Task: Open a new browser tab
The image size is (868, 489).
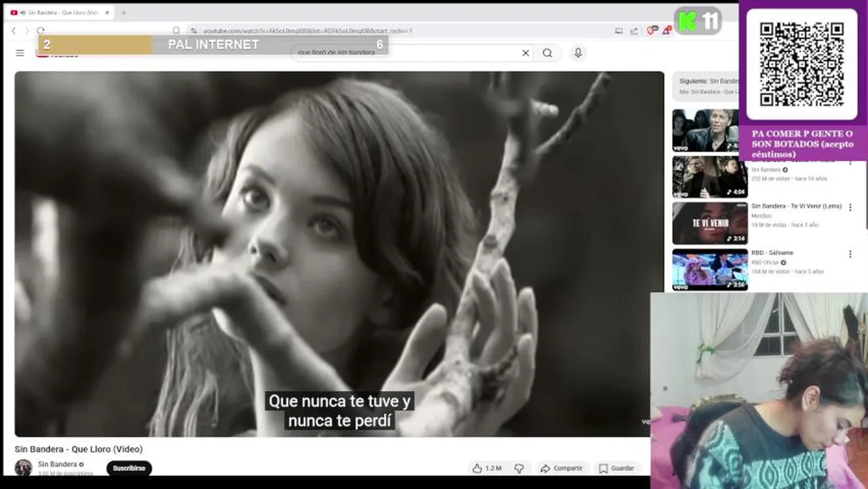Action: [124, 12]
